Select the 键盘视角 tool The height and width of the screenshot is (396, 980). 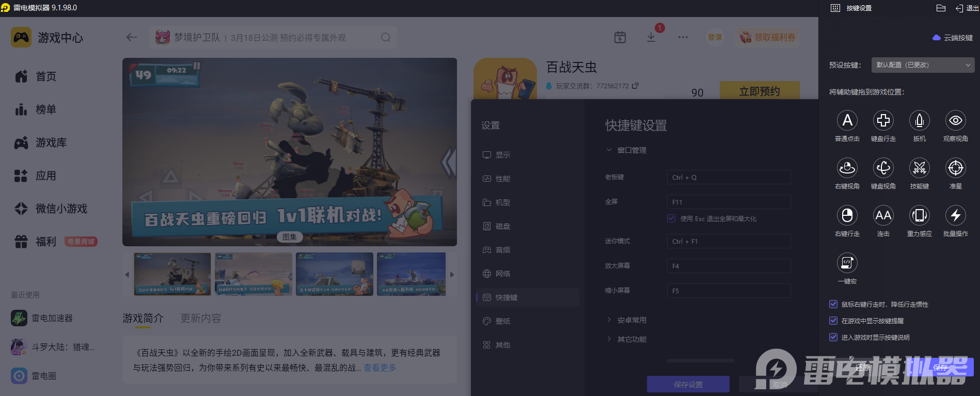click(x=883, y=168)
